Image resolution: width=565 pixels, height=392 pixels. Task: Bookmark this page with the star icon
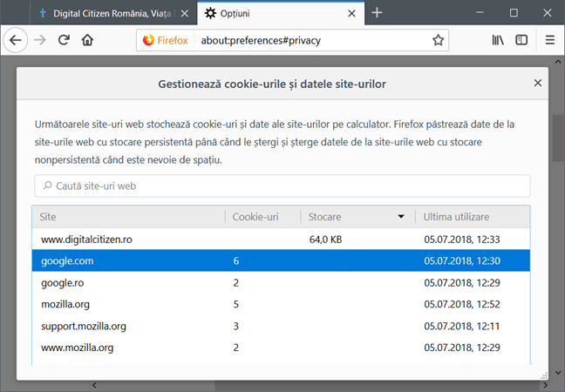pyautogui.click(x=439, y=40)
